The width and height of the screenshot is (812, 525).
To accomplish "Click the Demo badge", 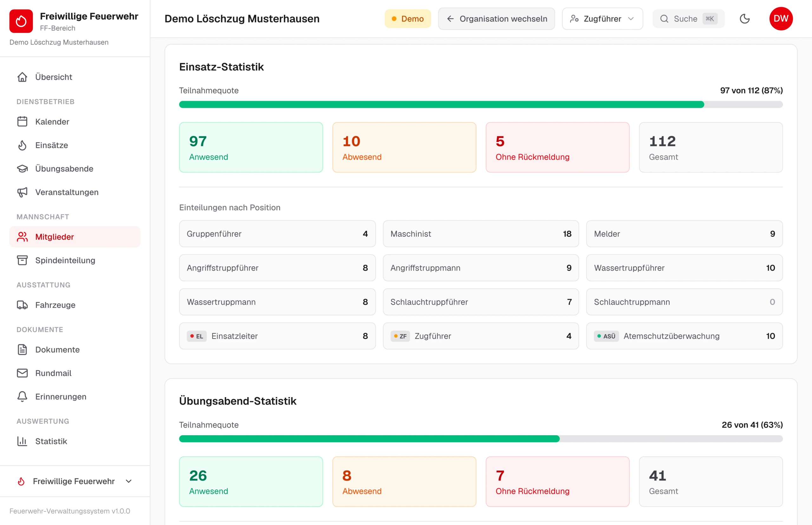I will 408,19.
